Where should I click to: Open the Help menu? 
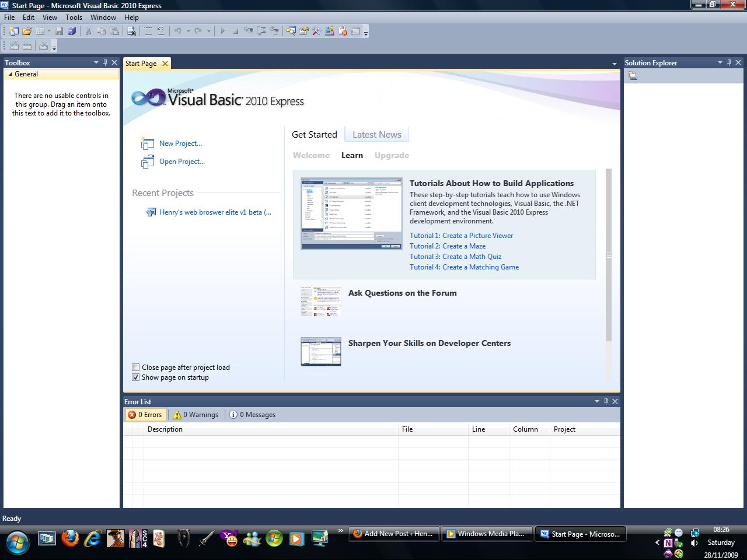[131, 17]
